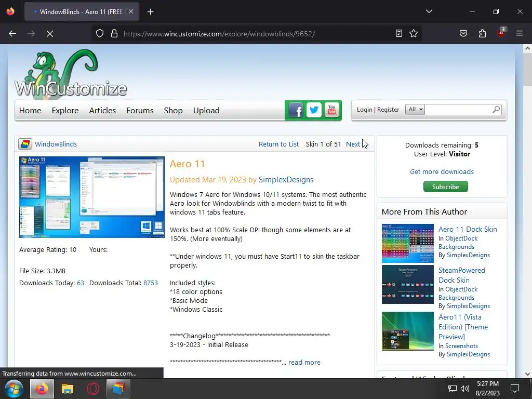Open uBlock extension icon with badge
Viewport: 532px width, 399px height.
click(501, 33)
